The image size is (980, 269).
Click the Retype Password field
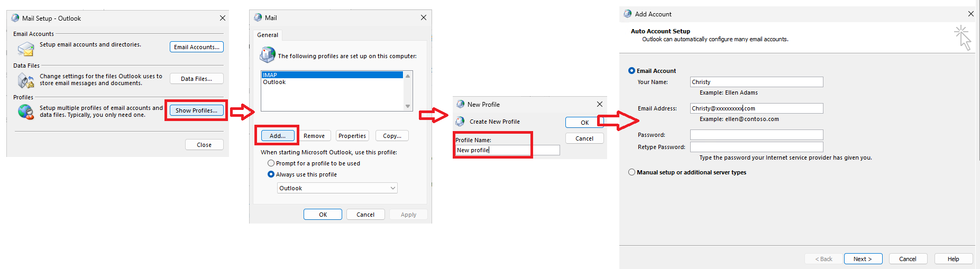click(x=757, y=147)
